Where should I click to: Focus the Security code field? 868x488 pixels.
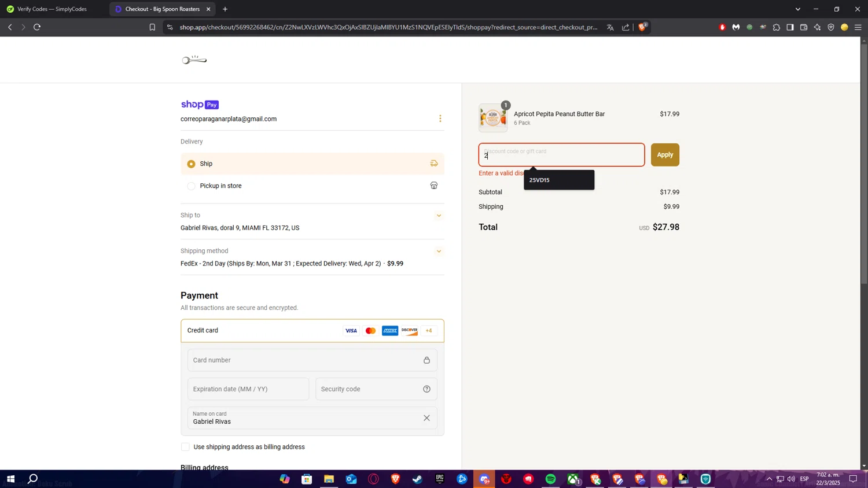376,389
